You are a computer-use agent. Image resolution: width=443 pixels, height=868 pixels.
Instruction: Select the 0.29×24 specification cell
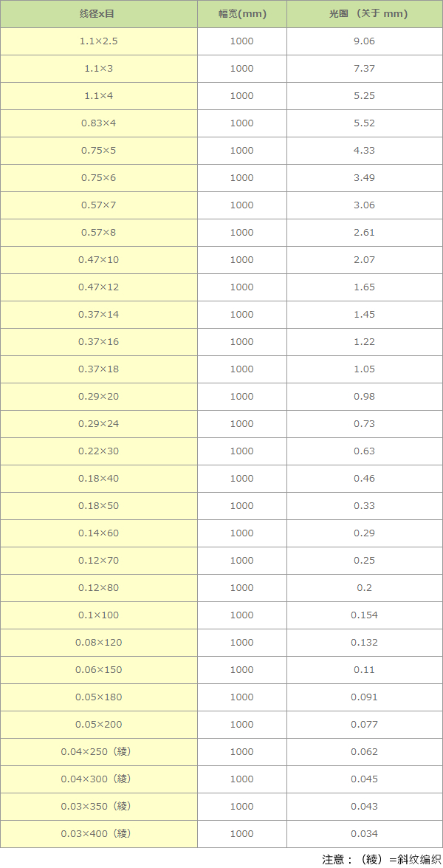pyautogui.click(x=98, y=424)
